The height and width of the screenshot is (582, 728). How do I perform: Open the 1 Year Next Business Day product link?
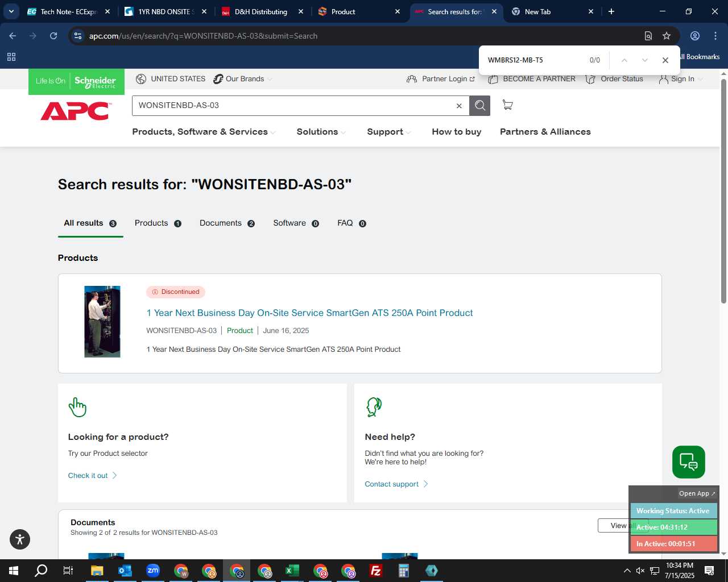click(x=309, y=313)
